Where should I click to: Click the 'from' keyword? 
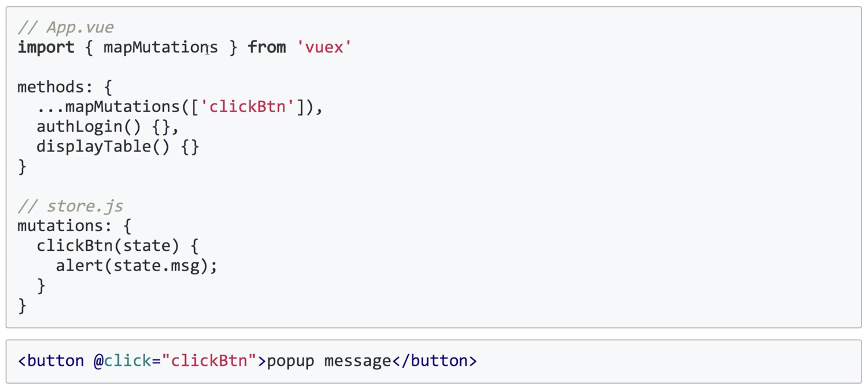click(x=267, y=47)
